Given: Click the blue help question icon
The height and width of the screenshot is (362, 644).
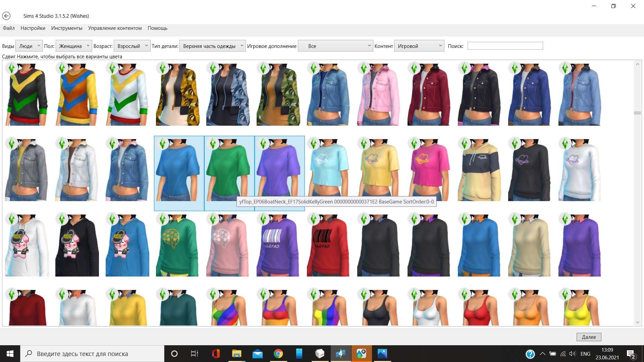Looking at the screenshot, I should click(x=530, y=354).
